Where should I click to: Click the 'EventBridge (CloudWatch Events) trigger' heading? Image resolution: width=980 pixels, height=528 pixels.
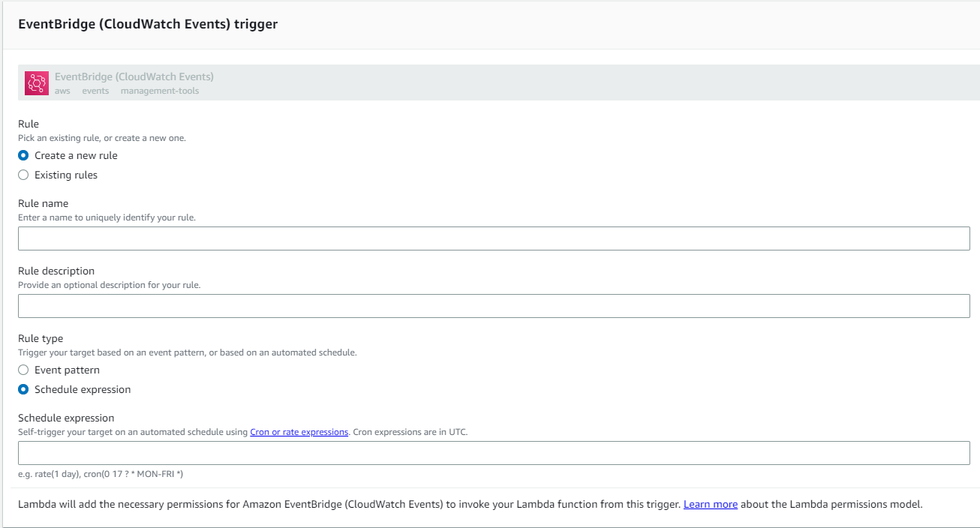[x=148, y=24]
